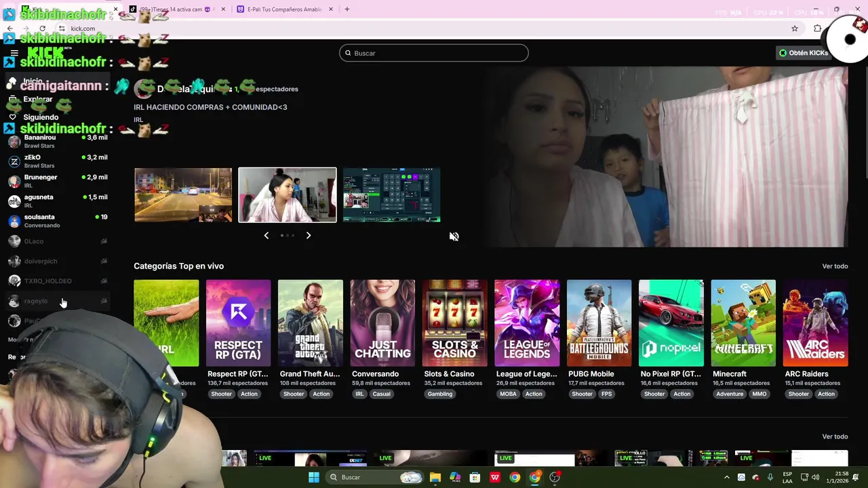
Task: Open zEkO's channel in the sidebar
Action: tap(58, 161)
